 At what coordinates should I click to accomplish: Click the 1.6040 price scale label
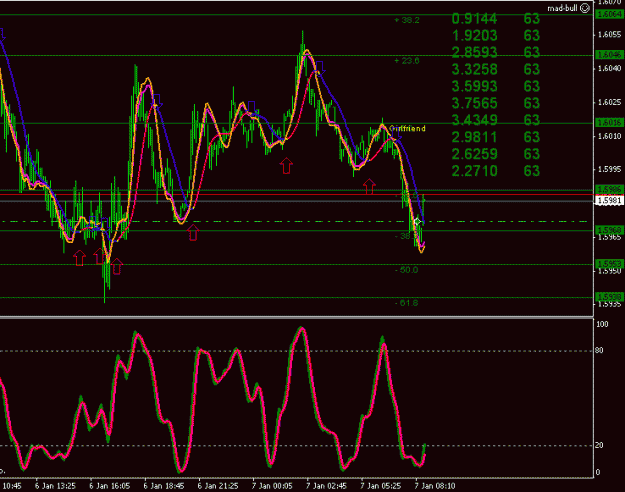(x=609, y=69)
